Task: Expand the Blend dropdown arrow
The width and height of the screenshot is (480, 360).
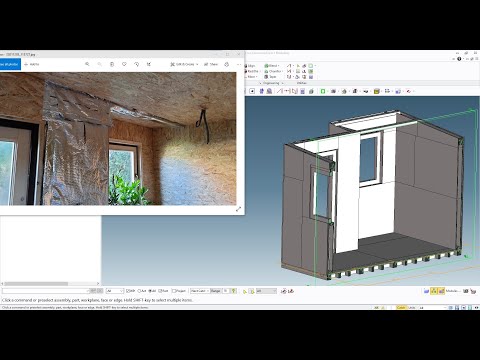Action: (x=279, y=66)
